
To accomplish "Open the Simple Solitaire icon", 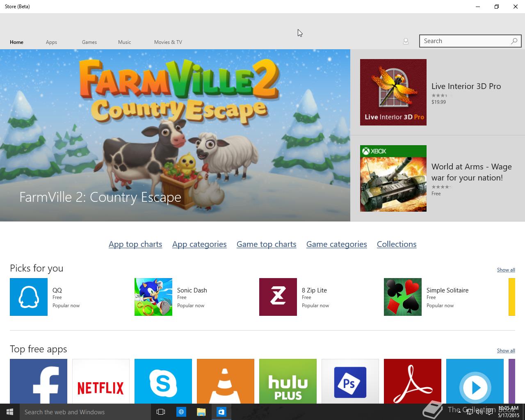I will [403, 297].
